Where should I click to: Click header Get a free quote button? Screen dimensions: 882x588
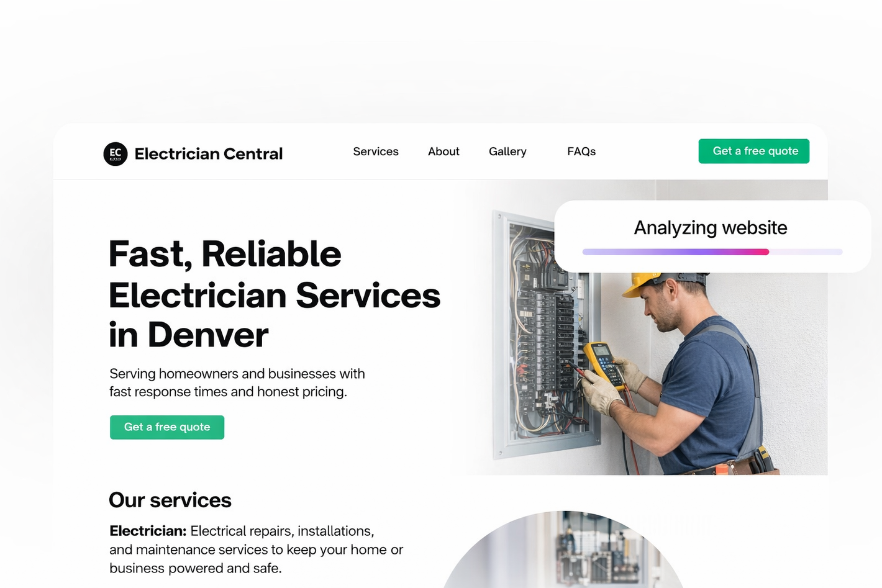tap(754, 151)
